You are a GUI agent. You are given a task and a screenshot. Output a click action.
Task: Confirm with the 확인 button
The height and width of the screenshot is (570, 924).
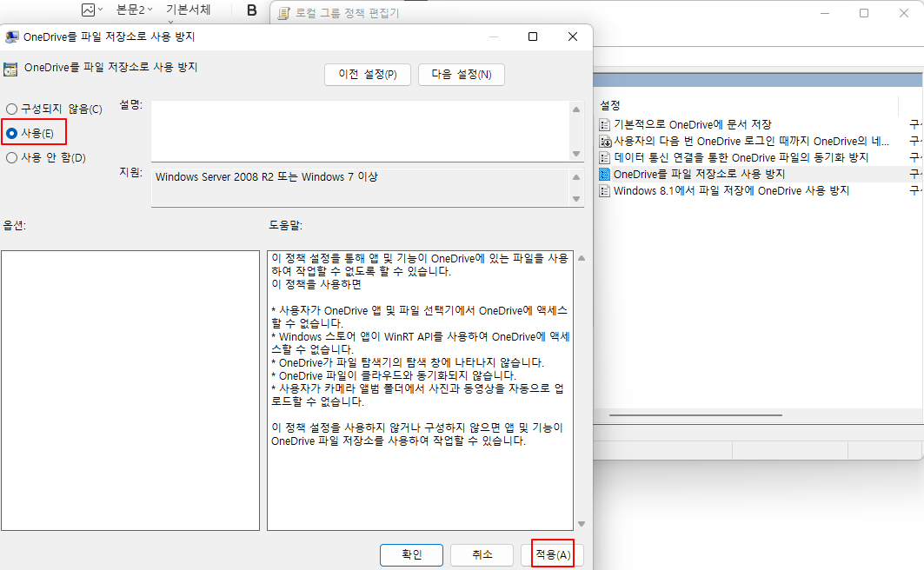411,554
